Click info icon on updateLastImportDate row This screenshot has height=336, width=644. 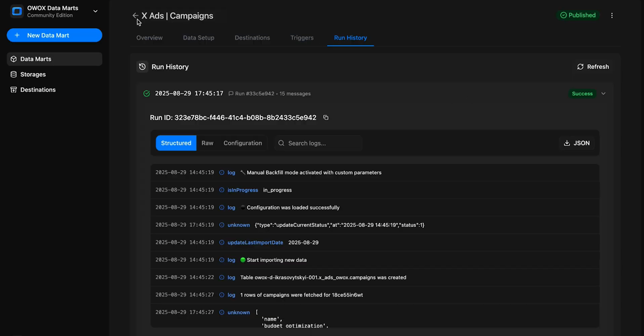click(222, 243)
